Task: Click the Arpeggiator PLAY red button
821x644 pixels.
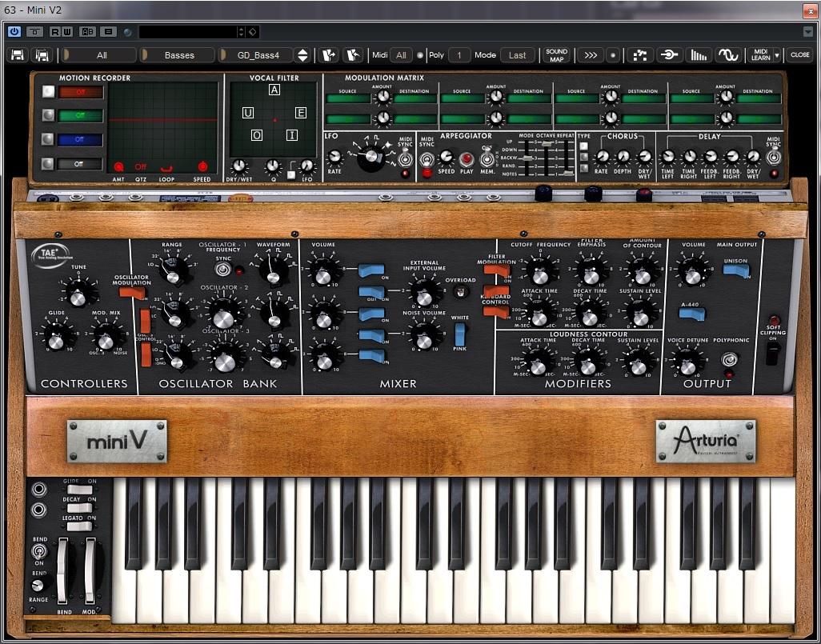Action: click(x=466, y=158)
